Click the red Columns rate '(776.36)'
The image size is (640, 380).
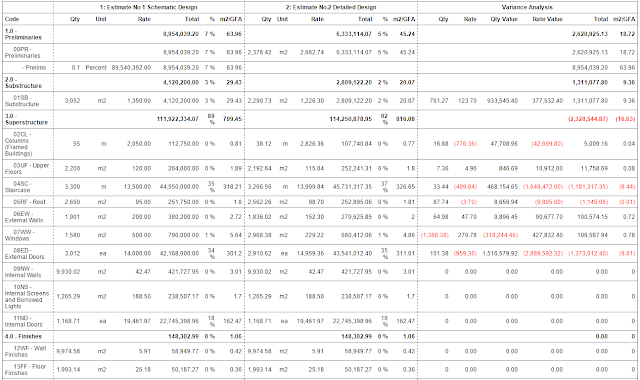tap(465, 144)
